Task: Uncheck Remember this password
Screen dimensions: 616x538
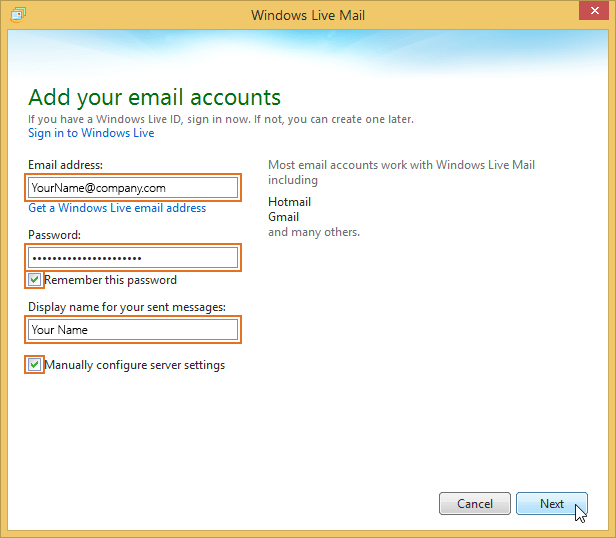Action: 35,280
